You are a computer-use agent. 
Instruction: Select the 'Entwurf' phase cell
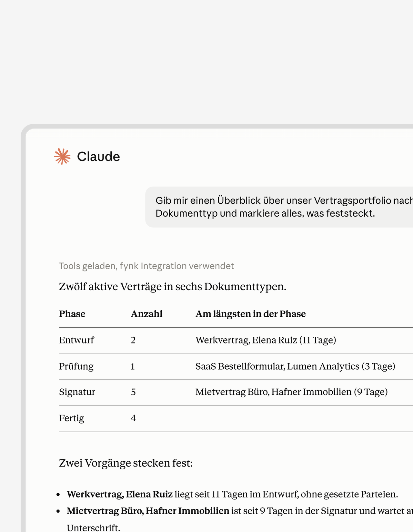point(76,340)
